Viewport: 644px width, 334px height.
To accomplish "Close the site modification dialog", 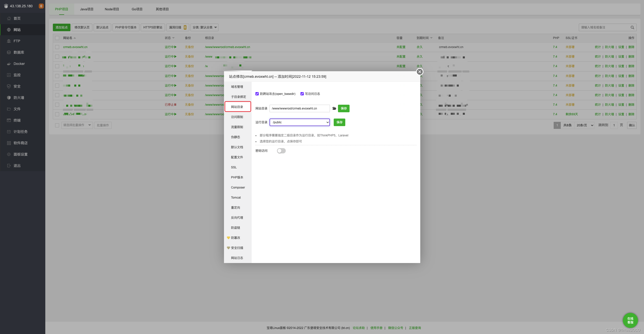I will point(420,72).
